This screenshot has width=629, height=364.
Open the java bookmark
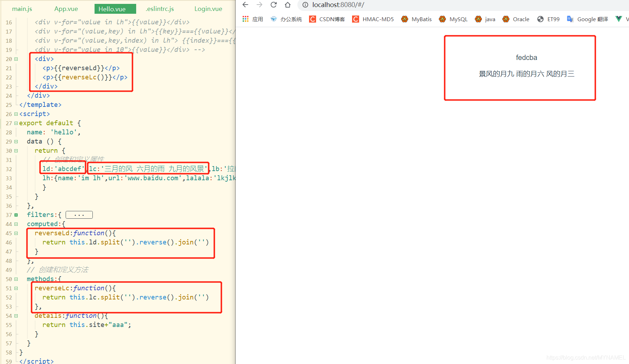point(485,19)
